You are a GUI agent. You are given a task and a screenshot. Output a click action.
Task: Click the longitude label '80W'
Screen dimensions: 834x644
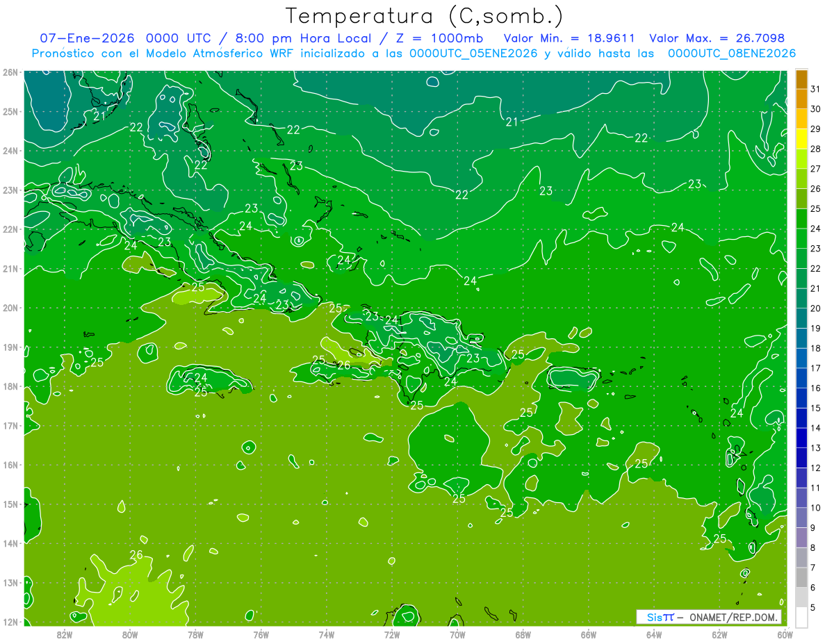(130, 634)
